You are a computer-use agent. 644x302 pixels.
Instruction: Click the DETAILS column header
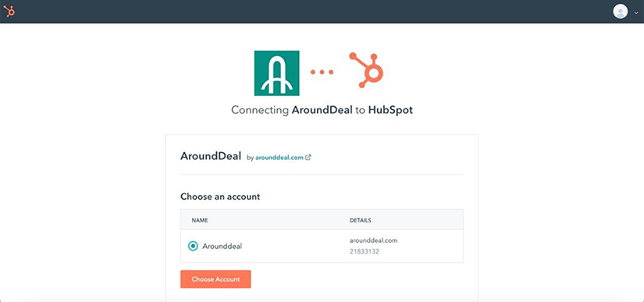coord(360,220)
